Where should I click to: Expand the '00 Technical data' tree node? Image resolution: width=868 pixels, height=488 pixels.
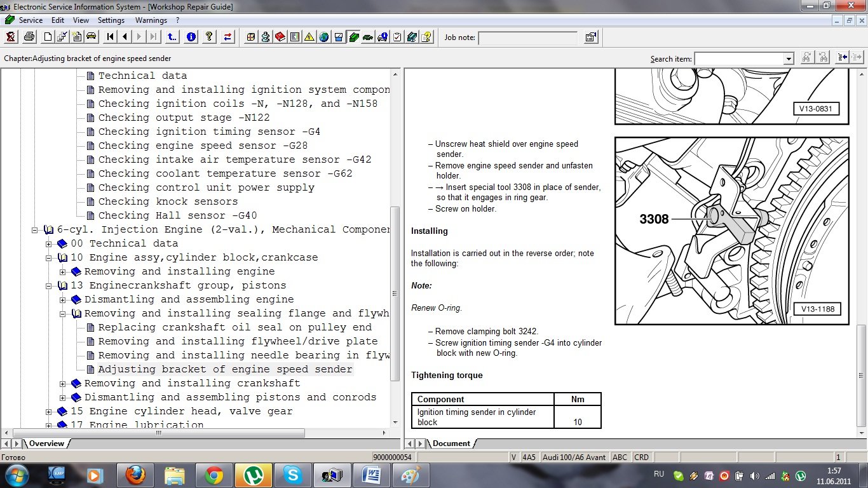pos(49,243)
